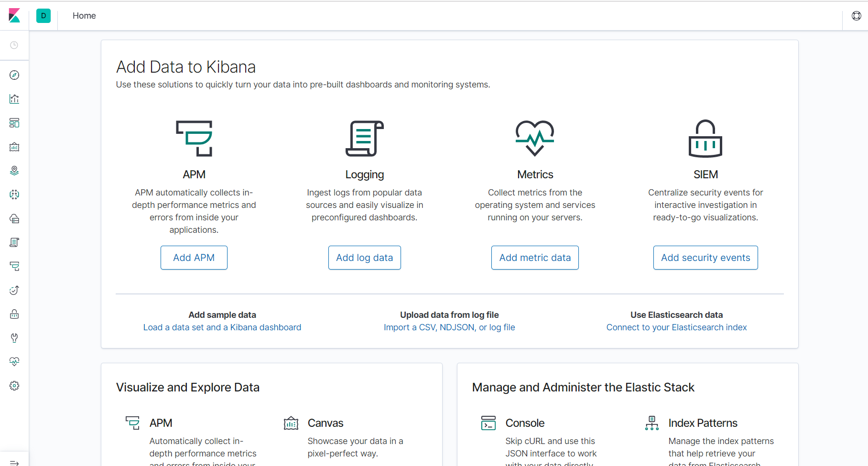This screenshot has width=868, height=466.
Task: Click the large Logging document icon
Action: [x=365, y=138]
